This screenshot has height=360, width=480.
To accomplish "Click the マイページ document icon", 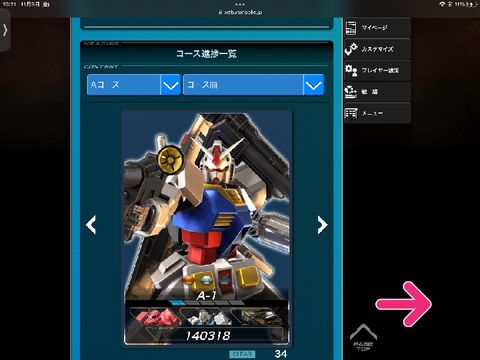I will [351, 28].
